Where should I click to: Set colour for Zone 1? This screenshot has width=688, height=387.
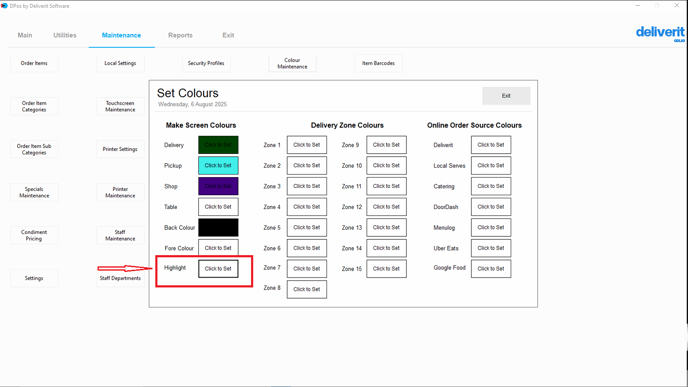[307, 145]
